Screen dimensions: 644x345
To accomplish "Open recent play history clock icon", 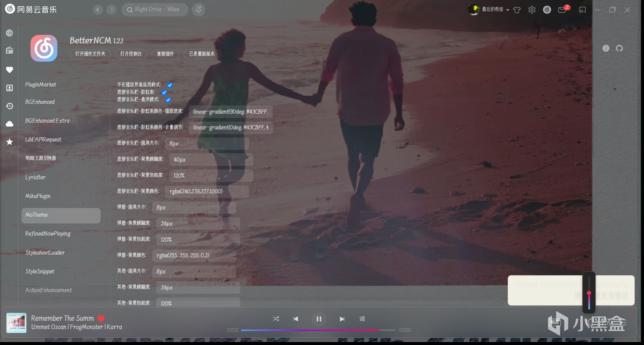I will pyautogui.click(x=10, y=106).
